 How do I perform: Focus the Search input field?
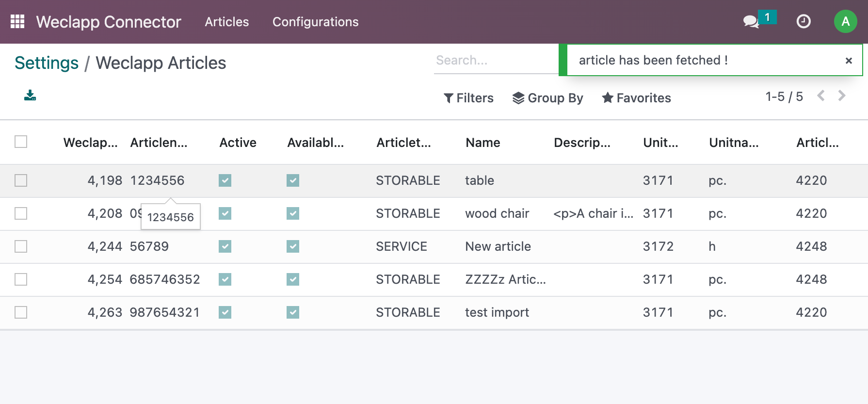tap(496, 61)
